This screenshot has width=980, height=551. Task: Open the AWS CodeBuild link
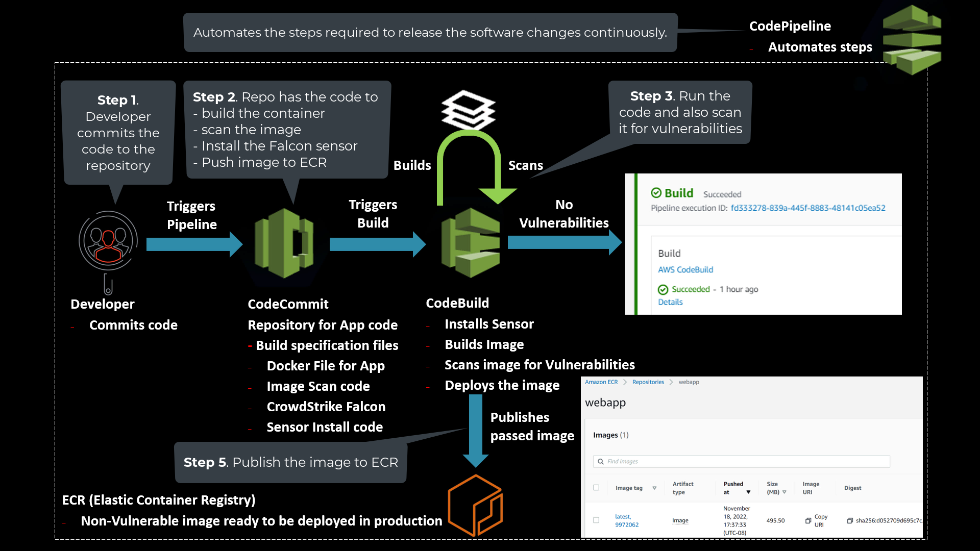tap(685, 269)
